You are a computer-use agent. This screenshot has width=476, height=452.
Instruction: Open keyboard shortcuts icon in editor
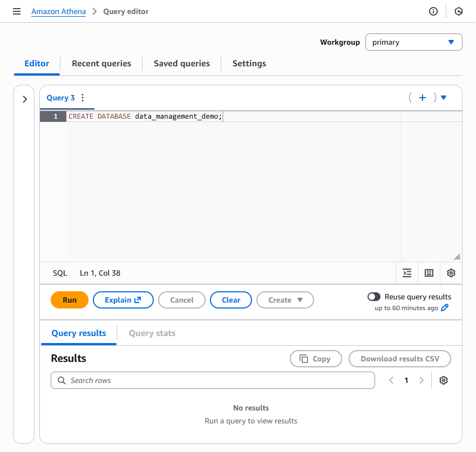tap(429, 273)
